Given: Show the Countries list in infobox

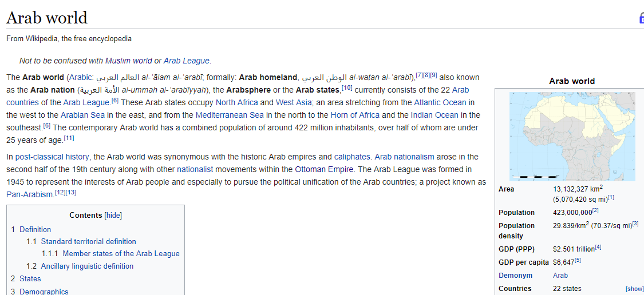Looking at the screenshot, I should 634,289.
